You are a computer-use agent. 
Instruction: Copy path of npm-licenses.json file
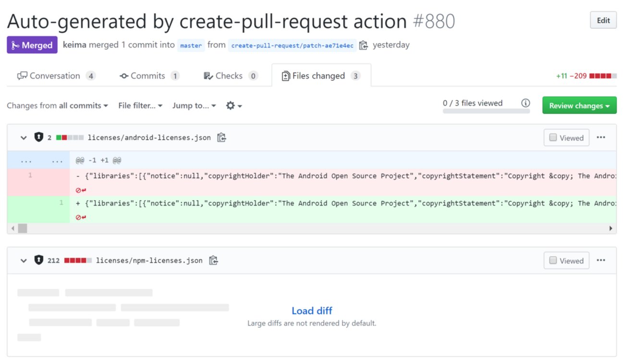[x=213, y=261]
